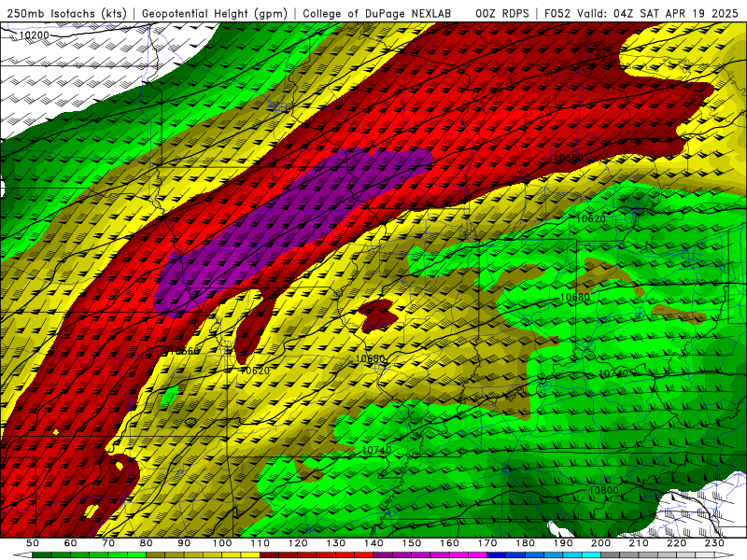
Task: Click the color scale value 200
Action: (x=601, y=543)
